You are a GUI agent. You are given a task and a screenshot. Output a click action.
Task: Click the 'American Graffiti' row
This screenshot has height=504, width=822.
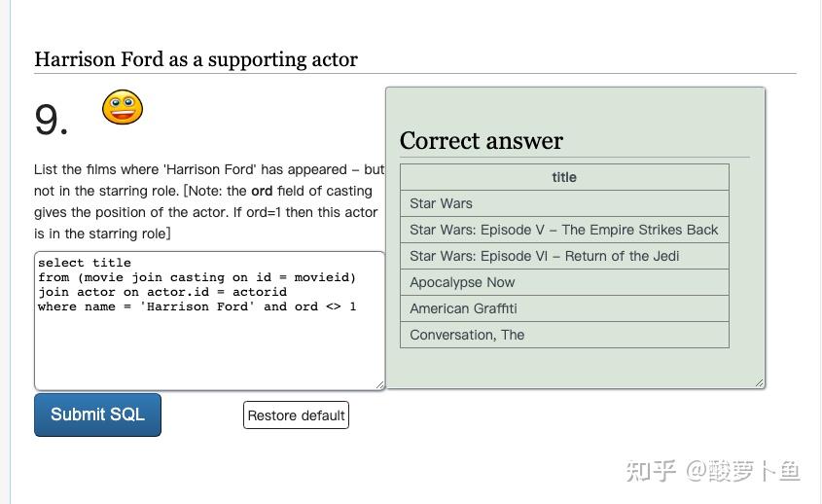click(564, 308)
